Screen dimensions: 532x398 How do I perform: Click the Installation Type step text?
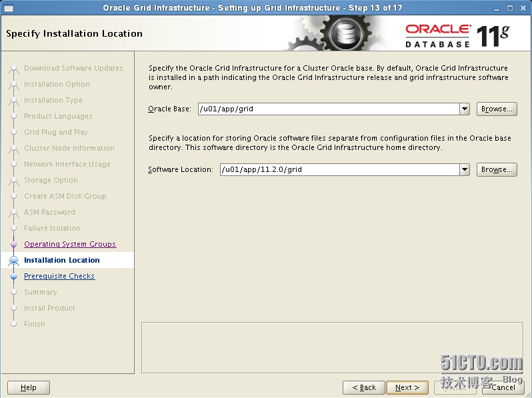(53, 100)
